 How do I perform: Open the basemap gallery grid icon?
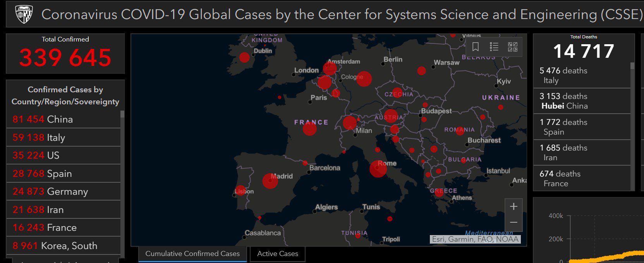click(x=513, y=47)
